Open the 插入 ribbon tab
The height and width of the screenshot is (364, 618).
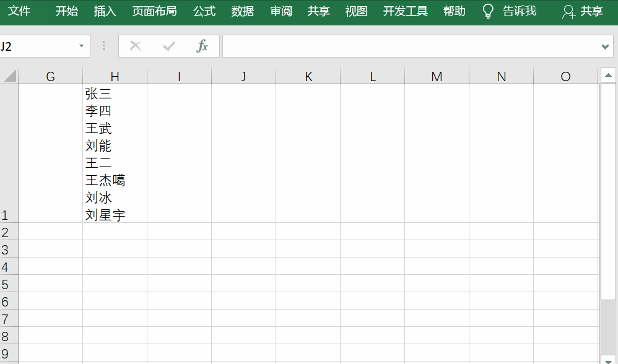pos(105,11)
